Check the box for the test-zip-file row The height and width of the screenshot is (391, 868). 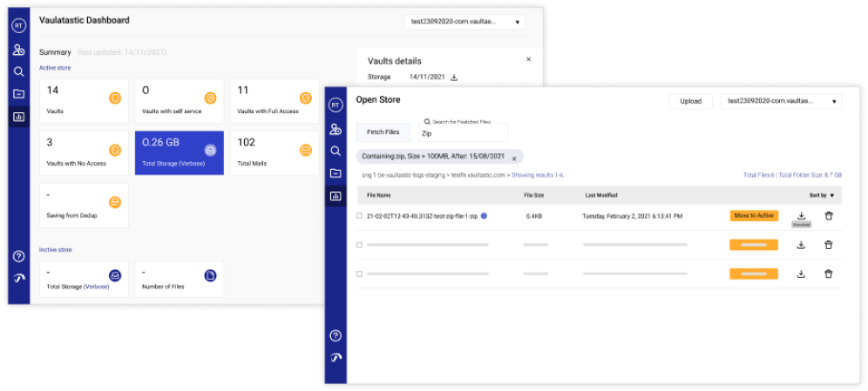(359, 216)
